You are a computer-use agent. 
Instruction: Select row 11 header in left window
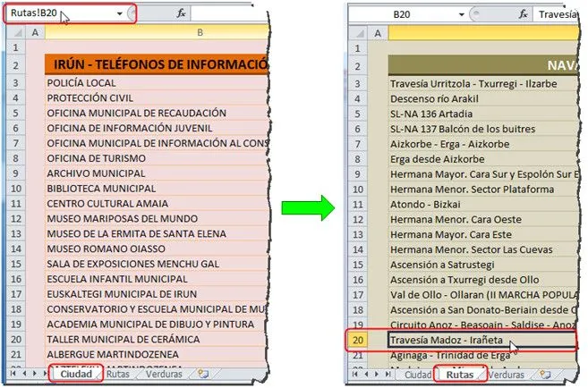[x=16, y=203]
